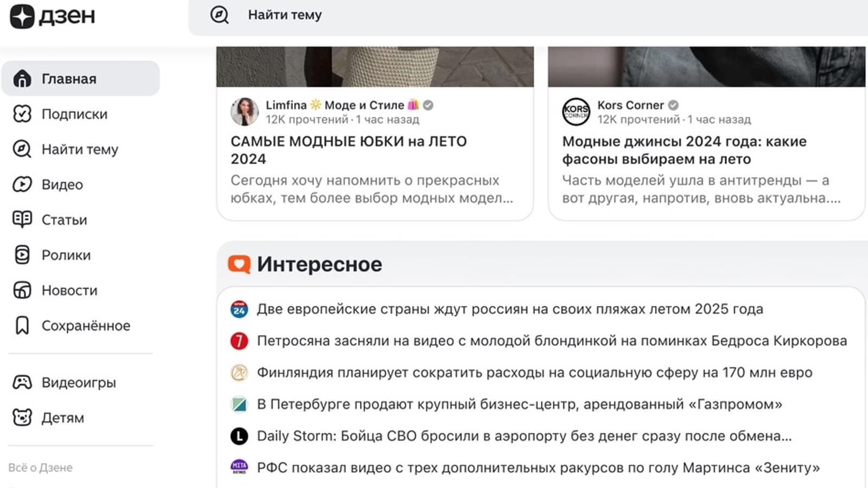The width and height of the screenshot is (868, 488).
Task: Open article 'Модные джинсы 2024 года'
Action: point(684,150)
